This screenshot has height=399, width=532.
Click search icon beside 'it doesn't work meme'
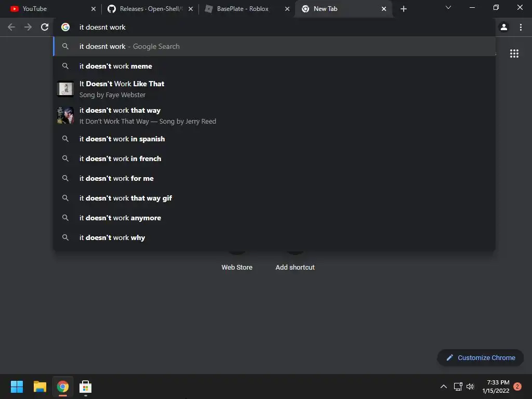coord(65,66)
